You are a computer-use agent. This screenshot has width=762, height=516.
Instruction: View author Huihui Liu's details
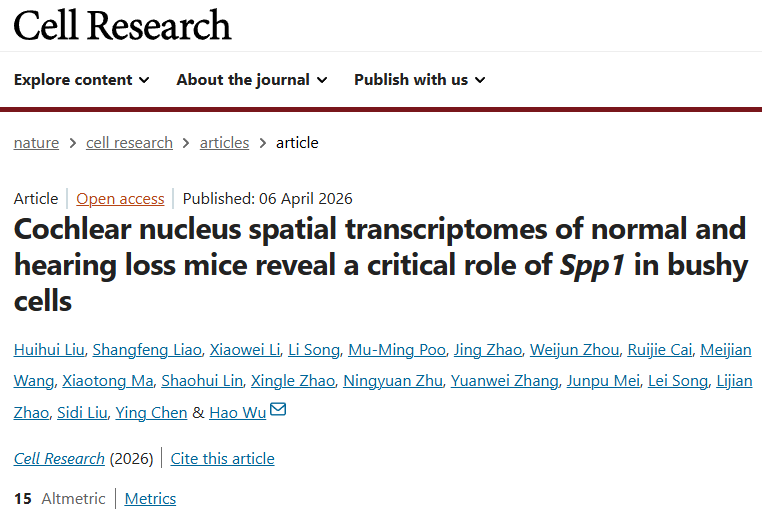point(49,349)
